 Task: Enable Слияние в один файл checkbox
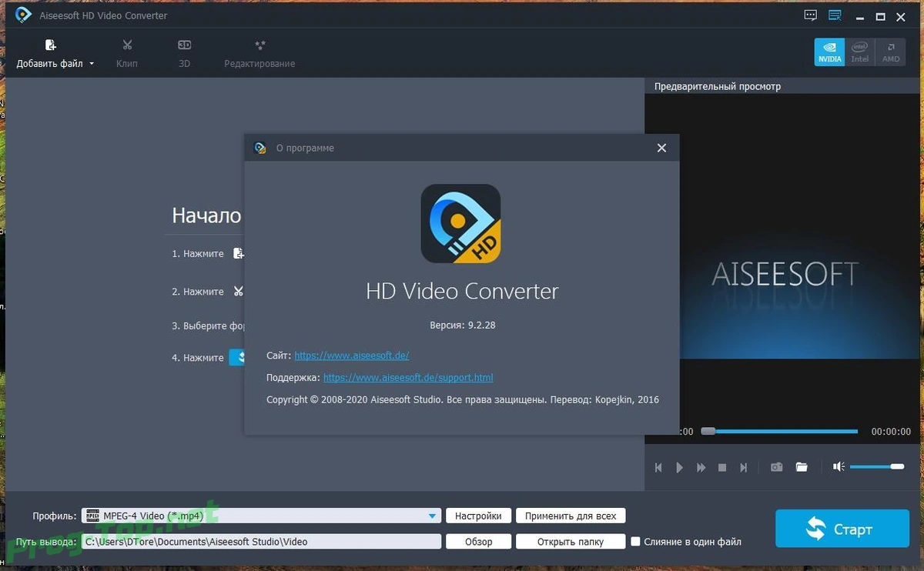click(x=635, y=542)
